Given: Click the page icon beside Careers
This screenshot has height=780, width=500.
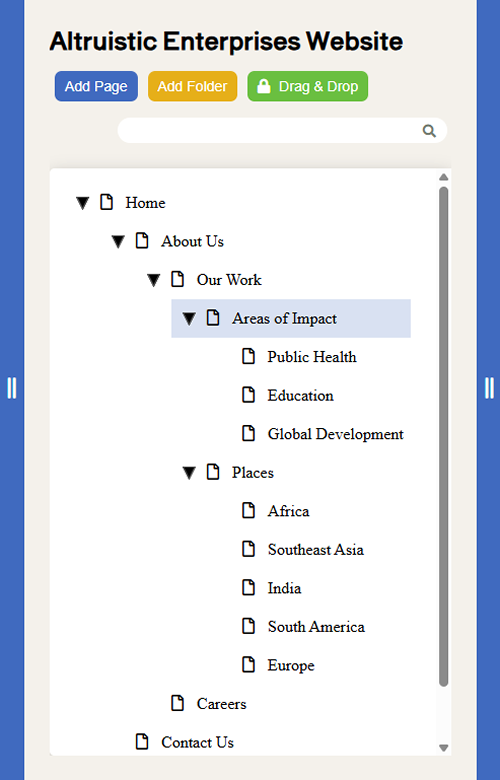Looking at the screenshot, I should click(x=178, y=703).
